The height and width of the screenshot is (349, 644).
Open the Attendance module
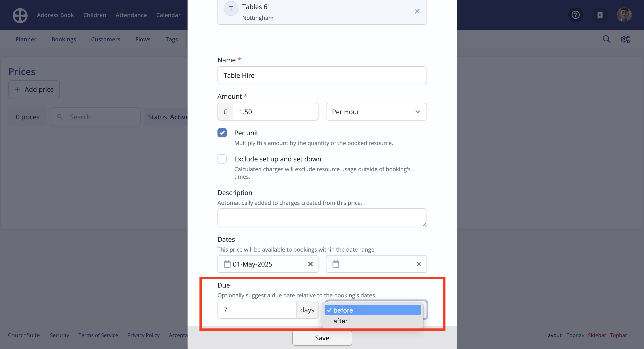point(131,15)
